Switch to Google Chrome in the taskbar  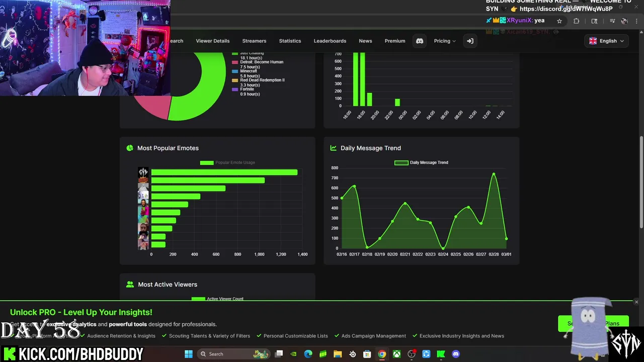click(382, 354)
